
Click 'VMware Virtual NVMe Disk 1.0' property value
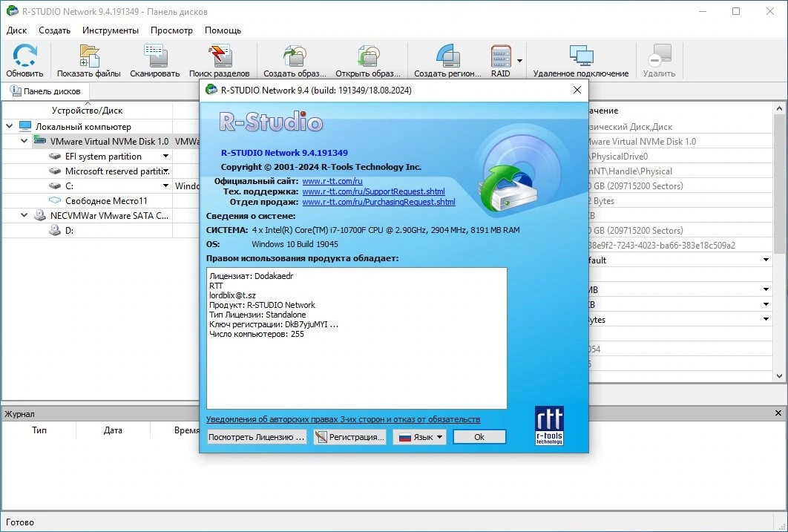click(642, 142)
